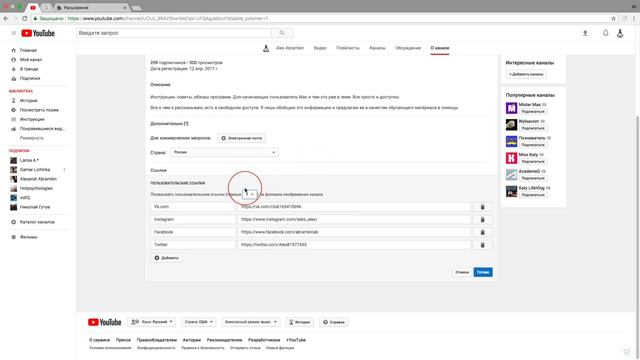Click Отмена button
This screenshot has width=640, height=360.
(462, 272)
